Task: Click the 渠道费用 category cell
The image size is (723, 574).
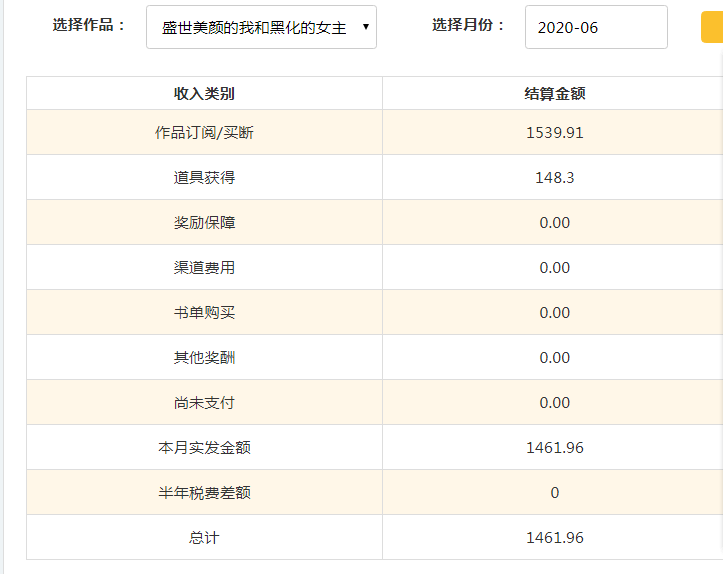Action: coord(204,268)
